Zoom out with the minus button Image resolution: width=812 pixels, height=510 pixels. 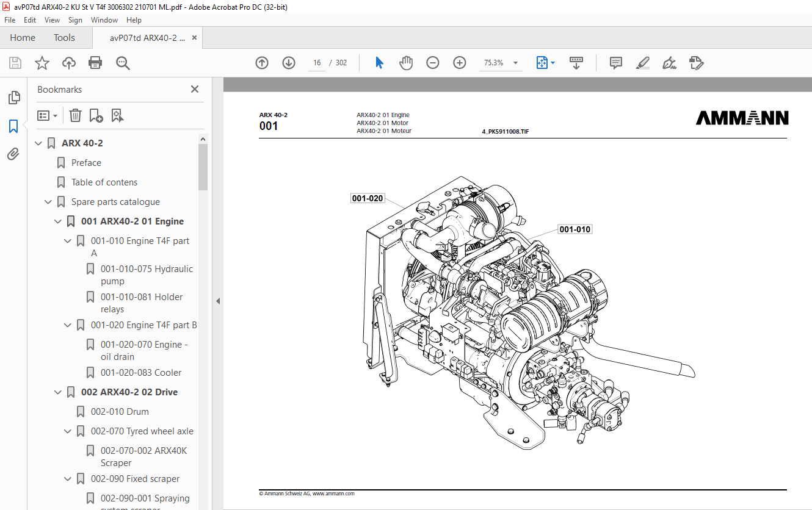[x=433, y=63]
